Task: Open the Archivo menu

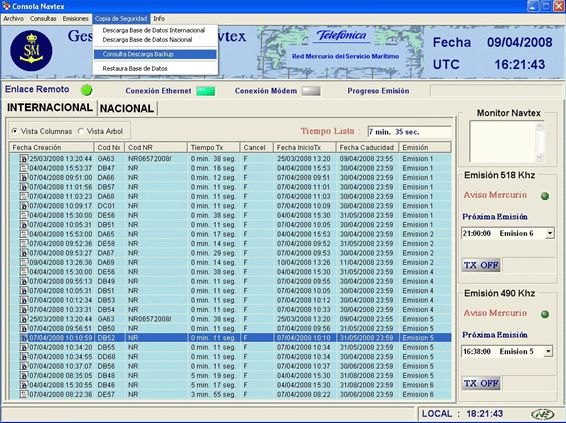Action: (14, 18)
